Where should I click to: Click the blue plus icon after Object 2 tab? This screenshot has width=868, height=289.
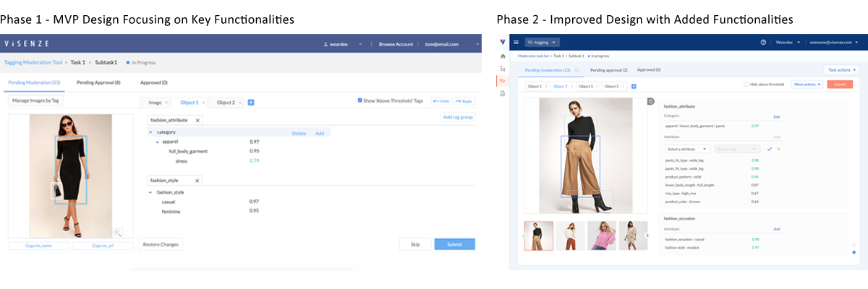[251, 103]
